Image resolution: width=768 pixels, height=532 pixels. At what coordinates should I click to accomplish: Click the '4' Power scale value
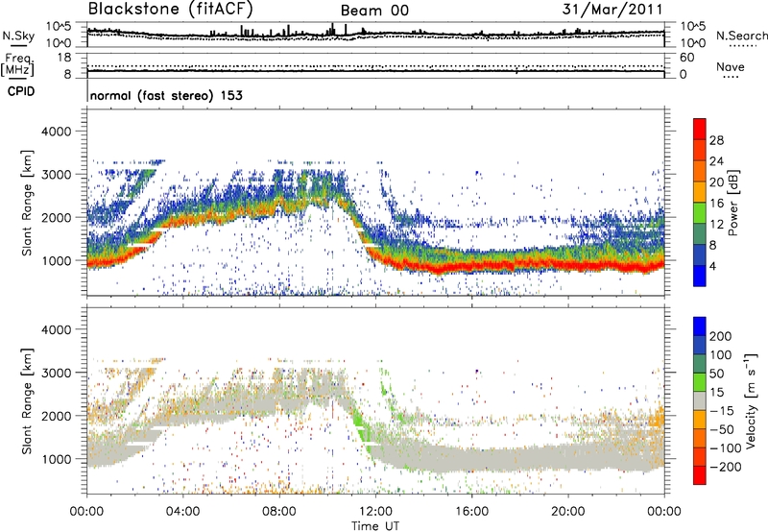tap(712, 266)
